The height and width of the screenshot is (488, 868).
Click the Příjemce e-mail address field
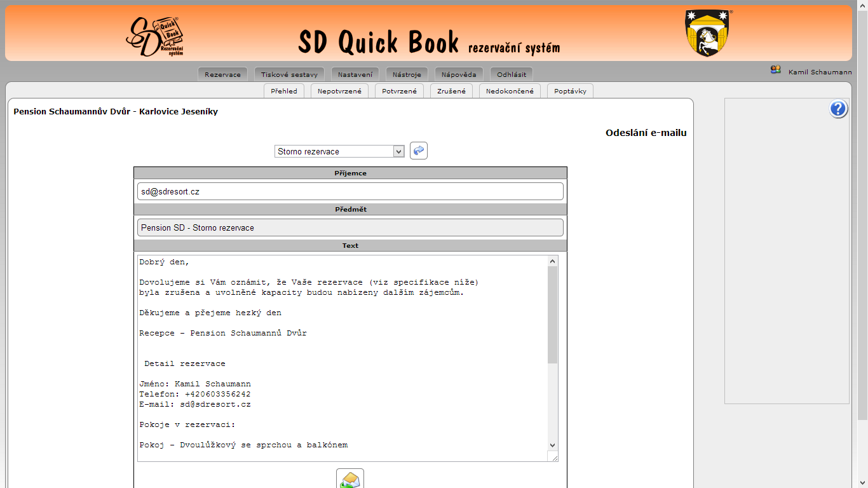[x=350, y=191]
